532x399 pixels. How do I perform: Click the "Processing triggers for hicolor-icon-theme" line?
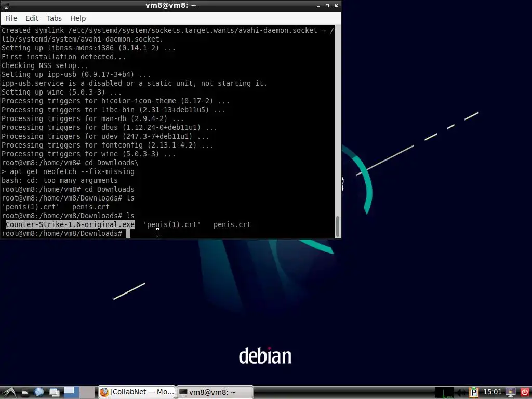pyautogui.click(x=116, y=101)
